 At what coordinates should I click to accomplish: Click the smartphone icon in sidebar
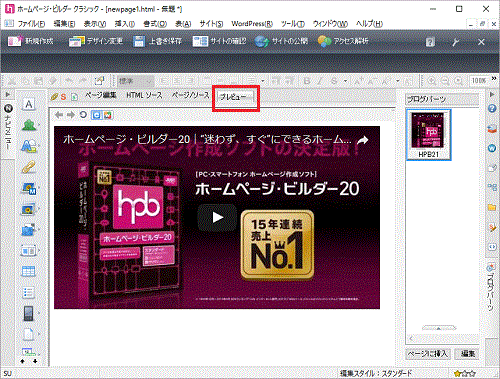pos(28,313)
